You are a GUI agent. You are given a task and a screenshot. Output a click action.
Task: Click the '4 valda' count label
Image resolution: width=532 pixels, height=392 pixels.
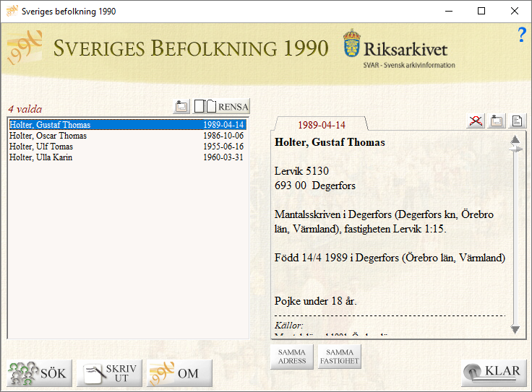(x=25, y=109)
